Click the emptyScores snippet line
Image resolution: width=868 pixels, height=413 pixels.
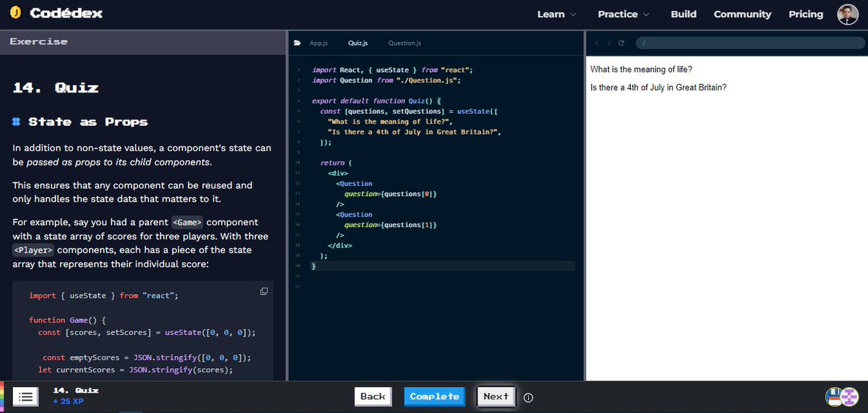(x=147, y=357)
